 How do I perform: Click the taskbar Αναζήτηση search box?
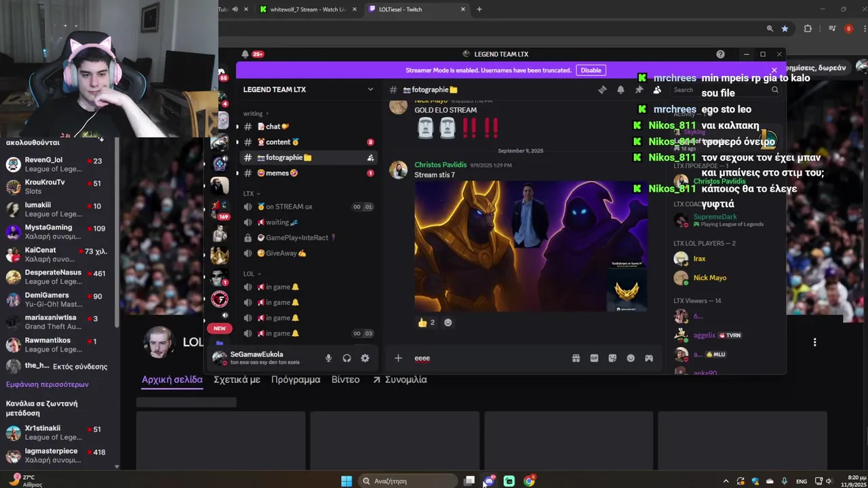pos(408,481)
